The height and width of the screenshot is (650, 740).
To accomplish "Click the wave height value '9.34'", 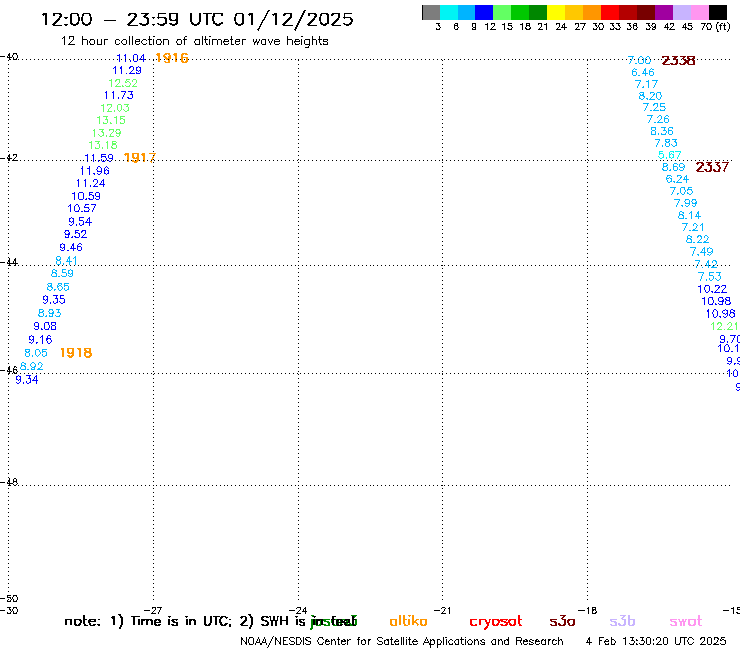I will 26,380.
